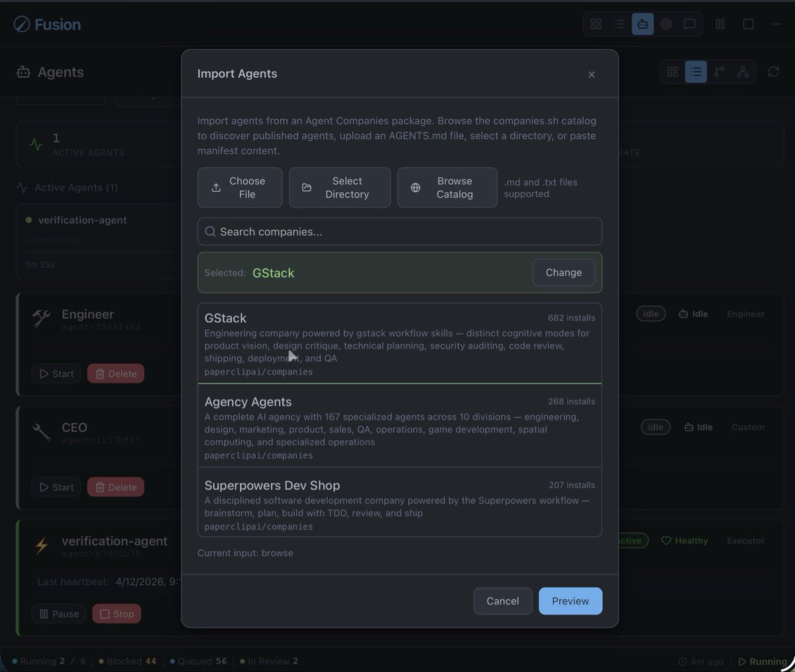Open the chat bubble icon in top toolbar
This screenshot has width=795, height=672.
pyautogui.click(x=690, y=25)
